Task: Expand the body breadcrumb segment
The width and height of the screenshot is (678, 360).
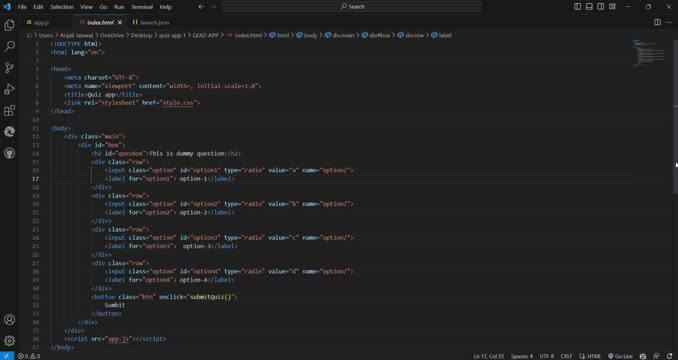Action: coord(307,35)
